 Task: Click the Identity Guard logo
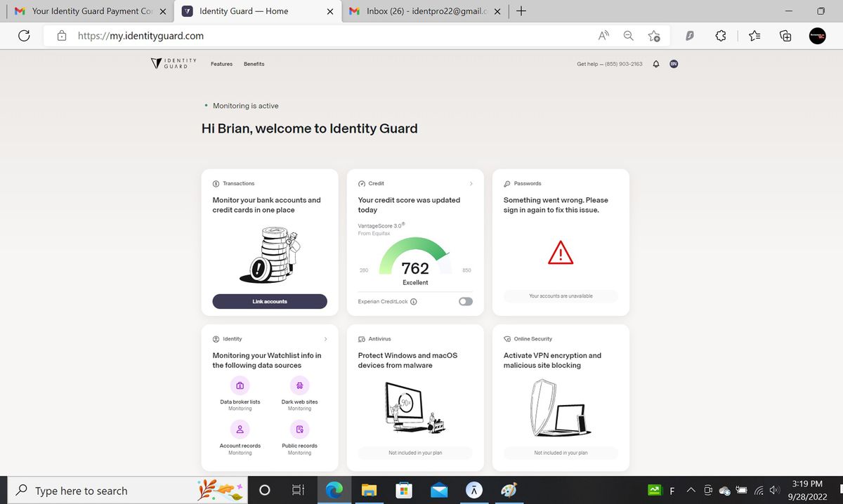pos(172,64)
